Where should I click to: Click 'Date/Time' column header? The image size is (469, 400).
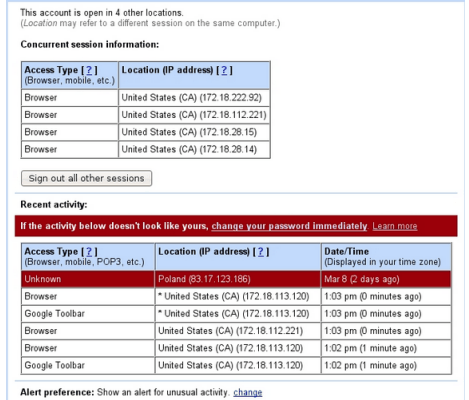click(386, 257)
